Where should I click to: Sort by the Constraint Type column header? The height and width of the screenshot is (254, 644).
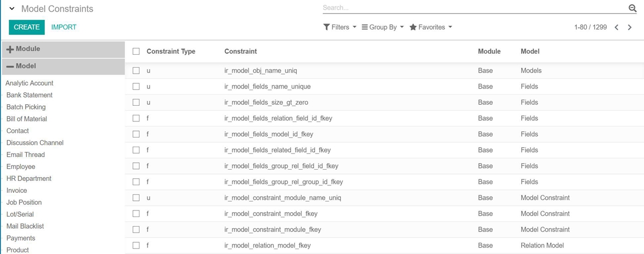pyautogui.click(x=171, y=52)
